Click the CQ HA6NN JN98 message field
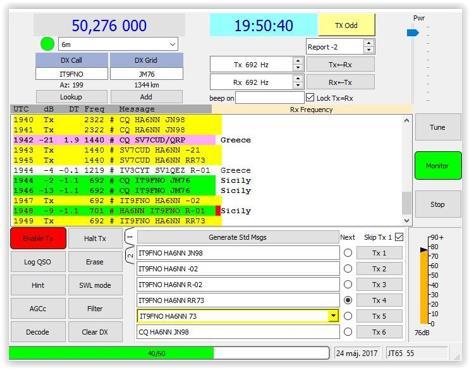This screenshot has height=369, width=470. tap(238, 332)
